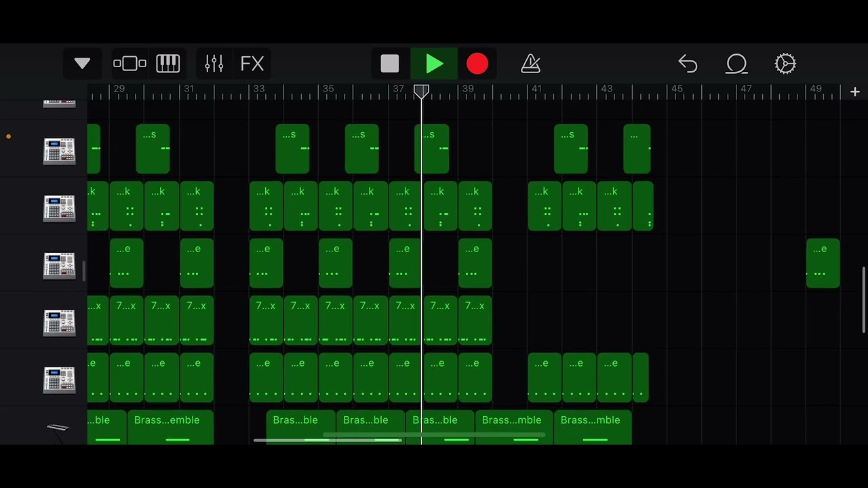Open song settings gear
868x488 pixels.
(785, 64)
